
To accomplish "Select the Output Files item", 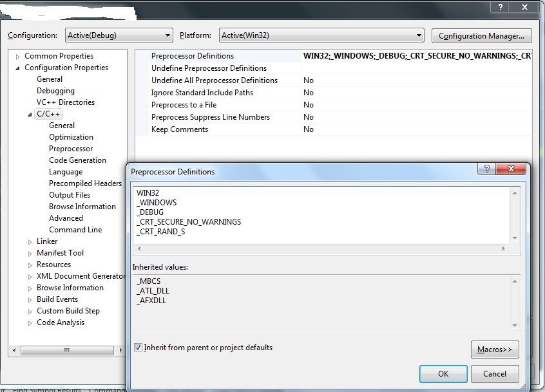I will click(x=70, y=195).
